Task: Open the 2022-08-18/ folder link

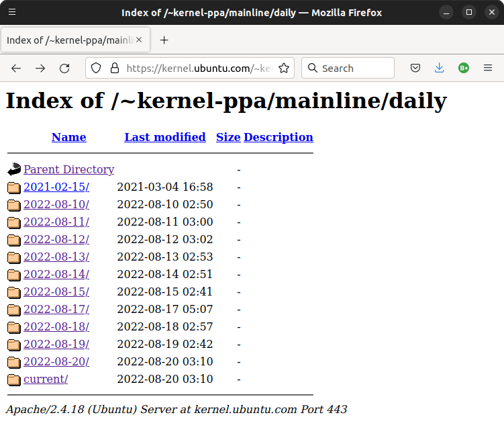Action: 56,326
